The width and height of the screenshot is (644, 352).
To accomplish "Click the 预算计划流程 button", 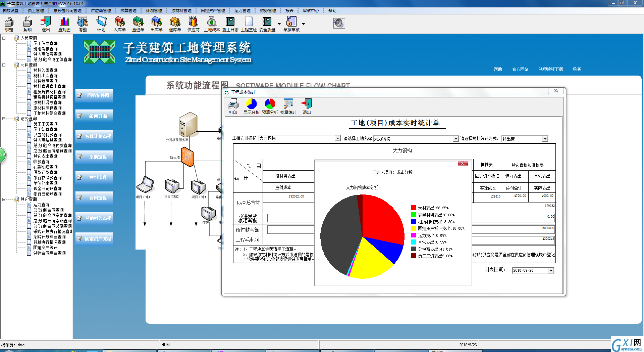I will coord(94,136).
